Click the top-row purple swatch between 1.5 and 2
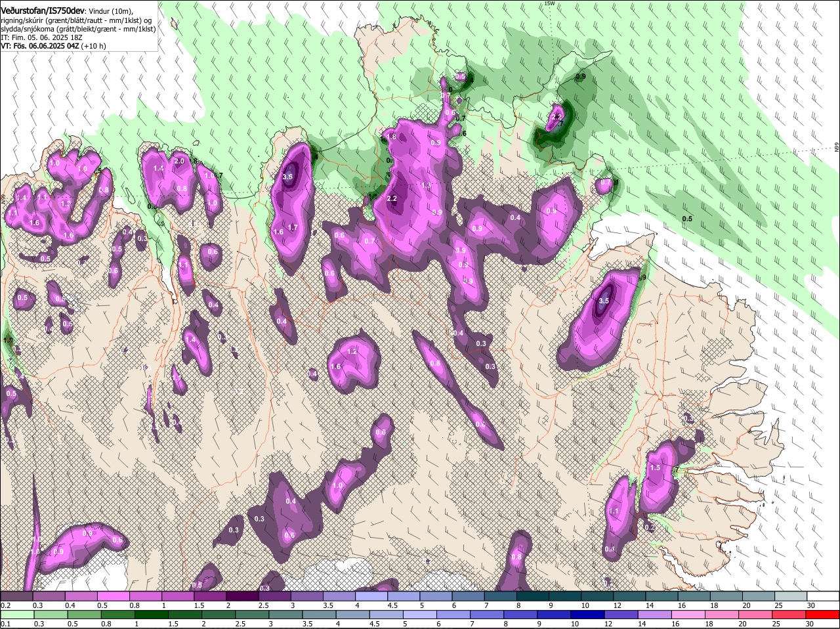840x629 pixels. [209, 596]
